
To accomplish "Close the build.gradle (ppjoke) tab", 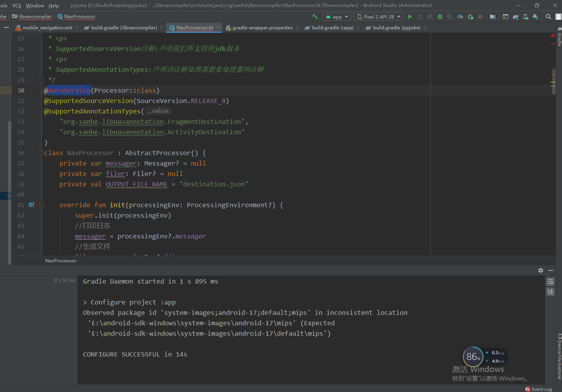I will [425, 27].
